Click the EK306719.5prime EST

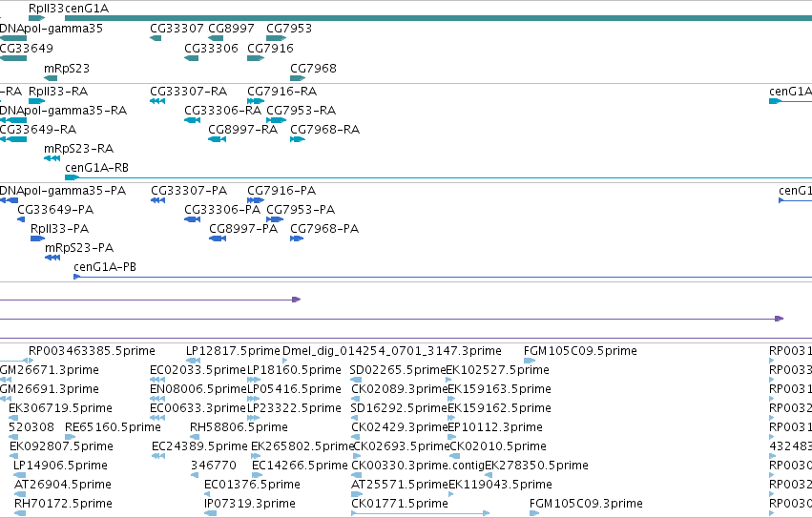click(13, 418)
